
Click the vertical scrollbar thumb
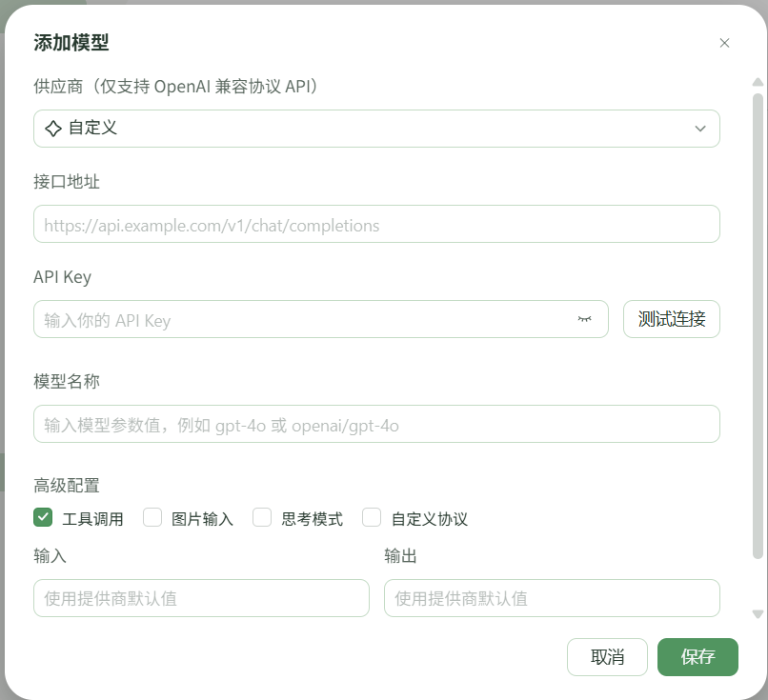(x=758, y=326)
